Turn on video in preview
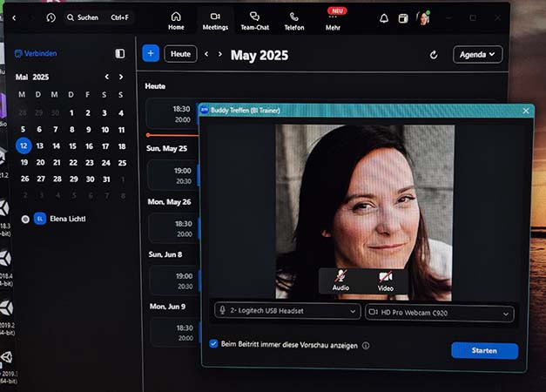546x392 pixels. [385, 280]
